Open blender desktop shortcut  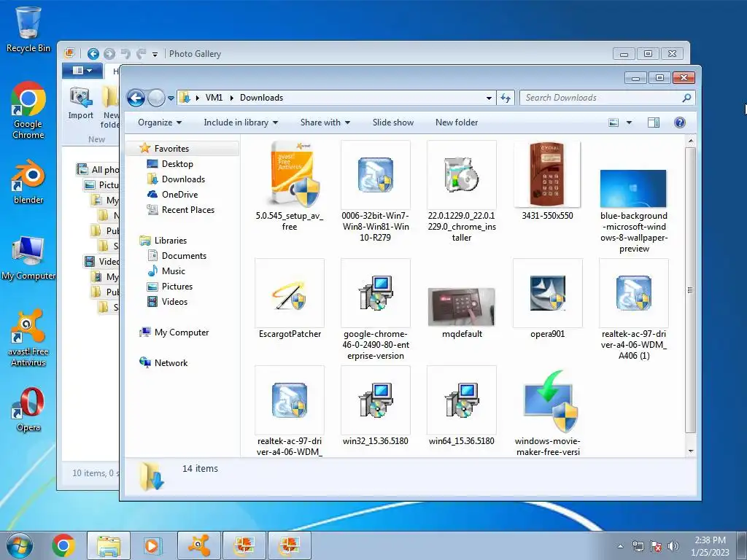28,182
